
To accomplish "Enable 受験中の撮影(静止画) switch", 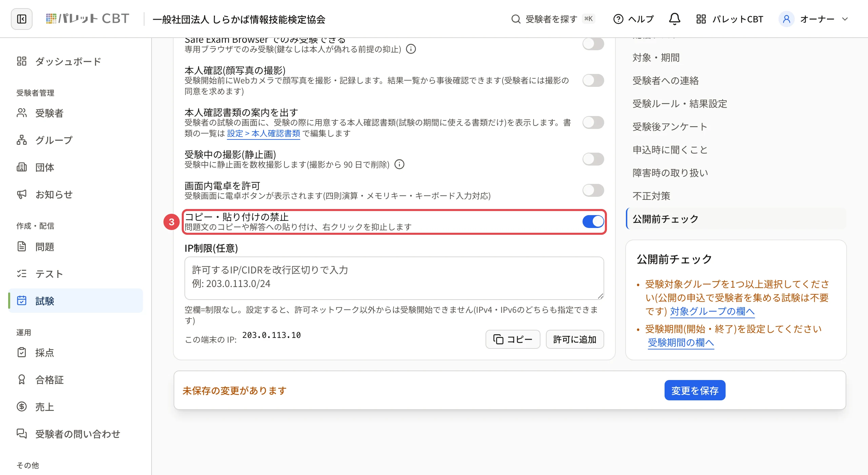I will tap(593, 159).
